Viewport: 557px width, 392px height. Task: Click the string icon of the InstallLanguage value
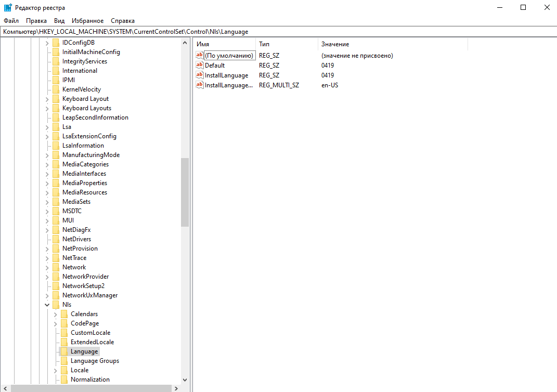[x=200, y=75]
